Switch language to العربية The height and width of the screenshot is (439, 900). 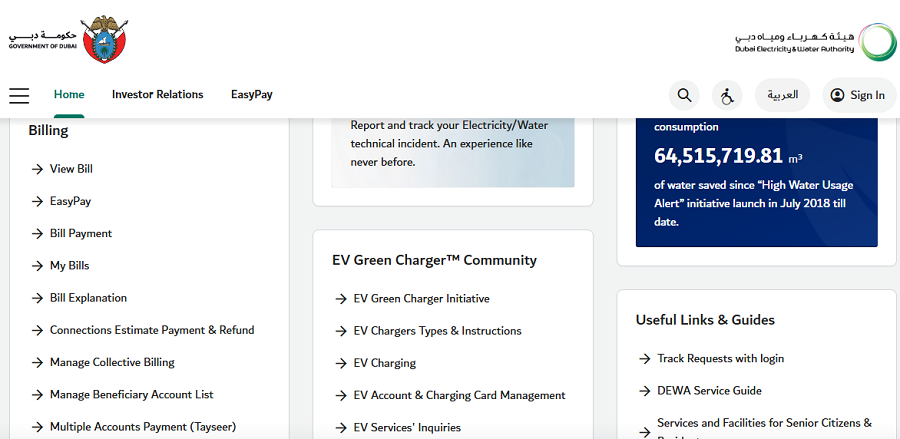(x=782, y=95)
